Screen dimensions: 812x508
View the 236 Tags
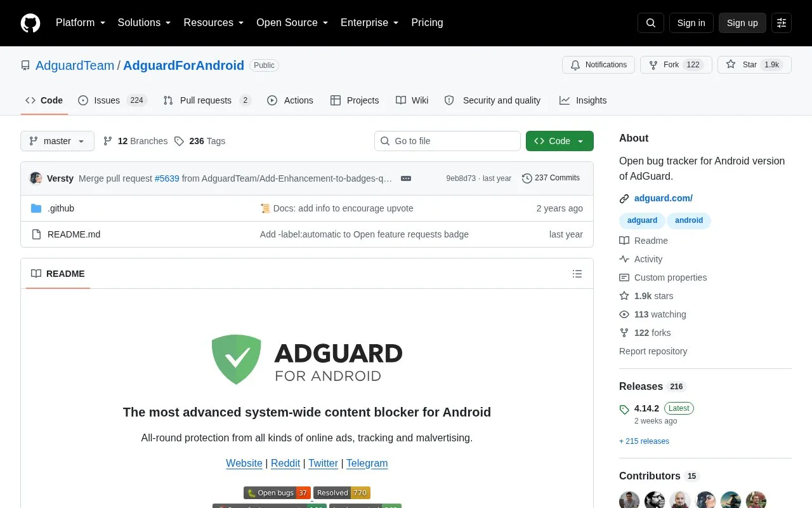coord(200,141)
